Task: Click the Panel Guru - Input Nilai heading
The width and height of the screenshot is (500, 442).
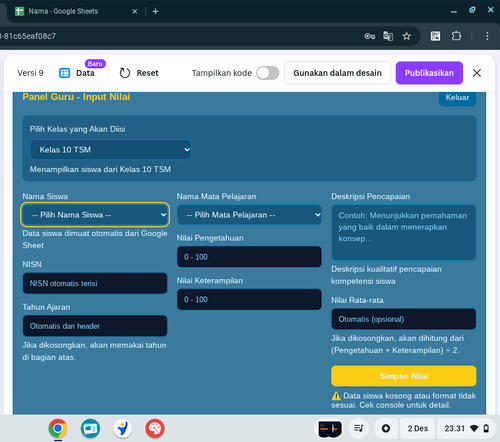Action: tap(76, 97)
